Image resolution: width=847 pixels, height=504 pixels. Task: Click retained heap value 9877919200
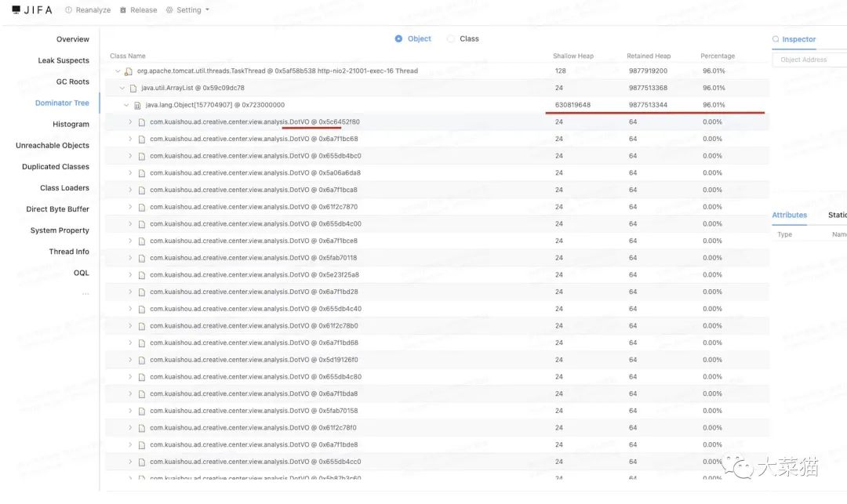648,71
